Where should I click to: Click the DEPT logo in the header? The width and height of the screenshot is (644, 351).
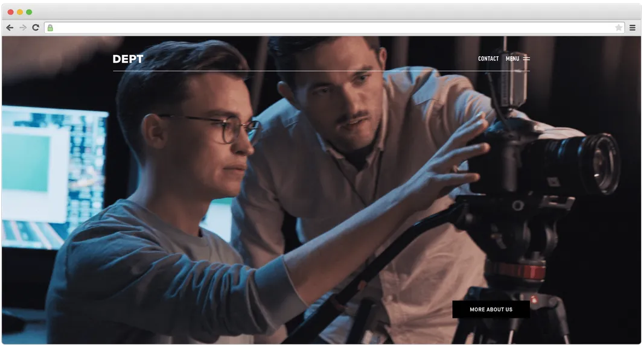[128, 59]
